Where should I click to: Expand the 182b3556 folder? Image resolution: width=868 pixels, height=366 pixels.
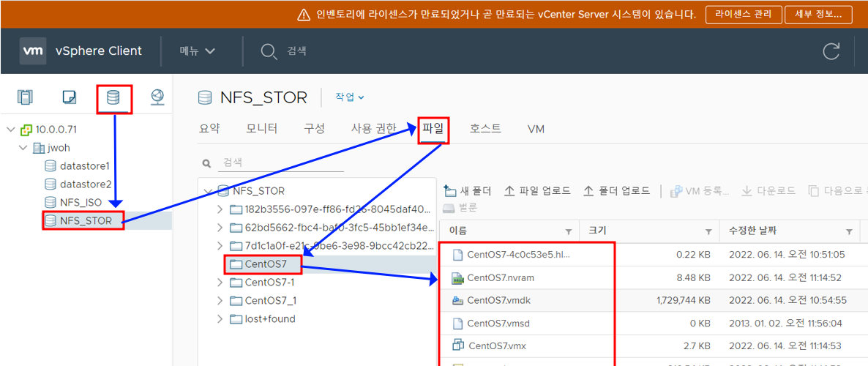[x=220, y=209]
